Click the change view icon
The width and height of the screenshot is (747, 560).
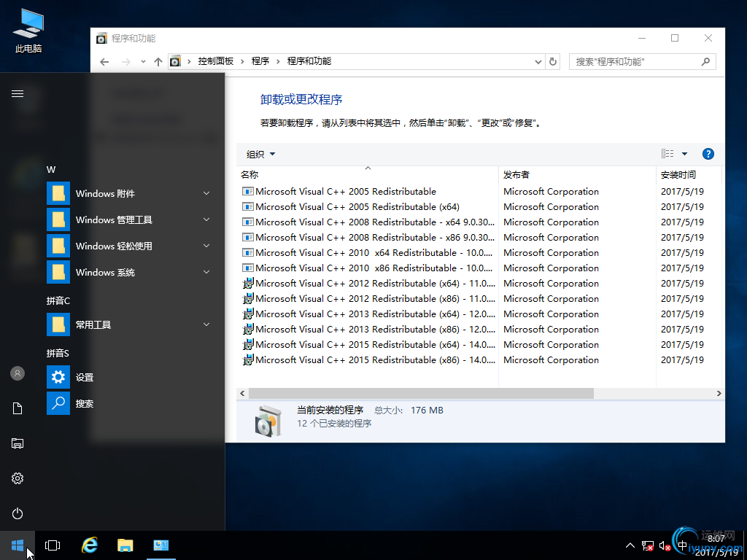click(x=667, y=153)
